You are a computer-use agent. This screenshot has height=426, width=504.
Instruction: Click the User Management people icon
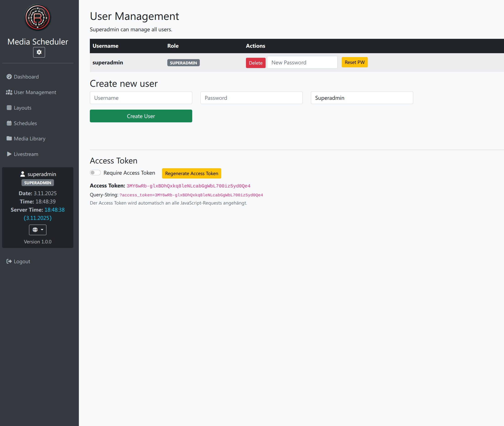tap(9, 92)
